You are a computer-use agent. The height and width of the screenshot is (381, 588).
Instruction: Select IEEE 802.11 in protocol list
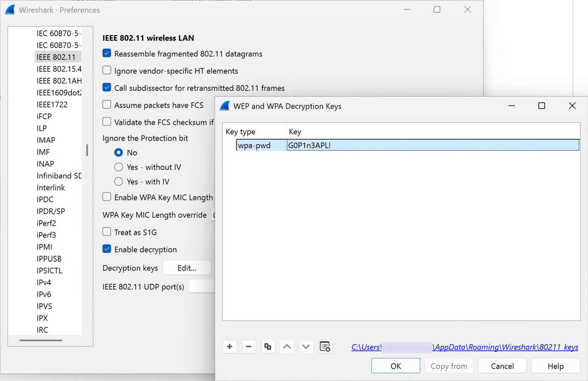[x=58, y=57]
